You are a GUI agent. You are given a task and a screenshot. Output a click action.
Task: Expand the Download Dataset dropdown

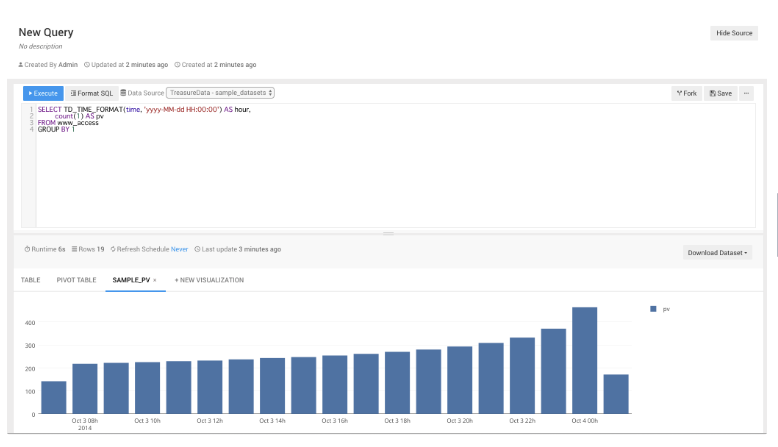(x=717, y=253)
